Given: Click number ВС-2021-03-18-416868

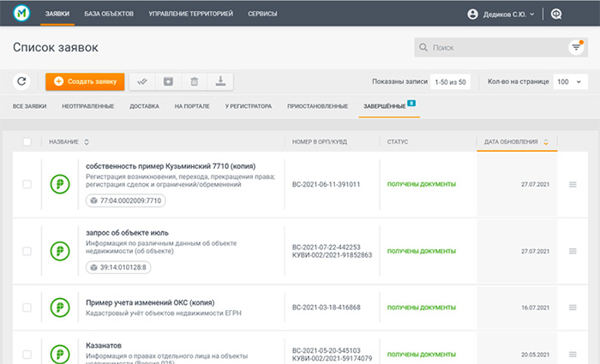Looking at the screenshot, I should click(x=326, y=307).
